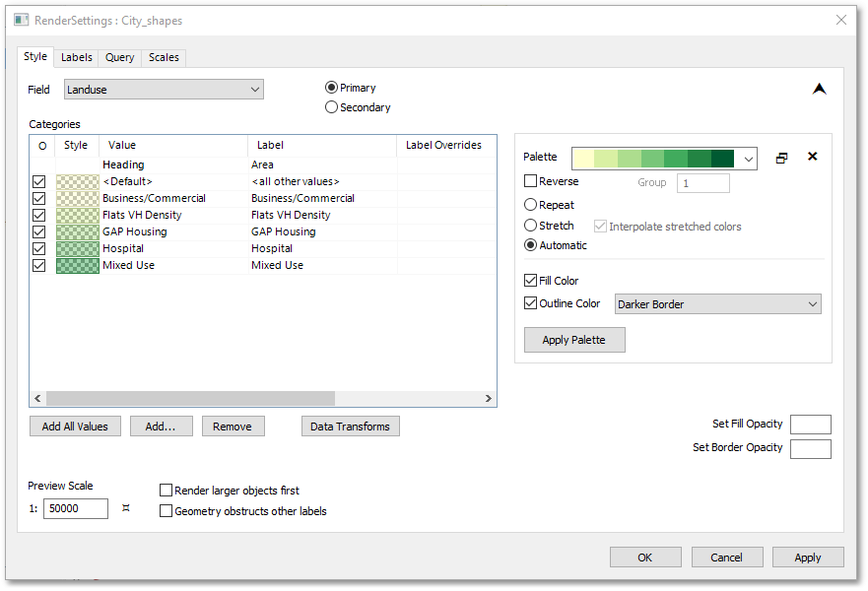This screenshot has height=591, width=868.
Task: Select the Secondary radio button
Action: (x=331, y=106)
